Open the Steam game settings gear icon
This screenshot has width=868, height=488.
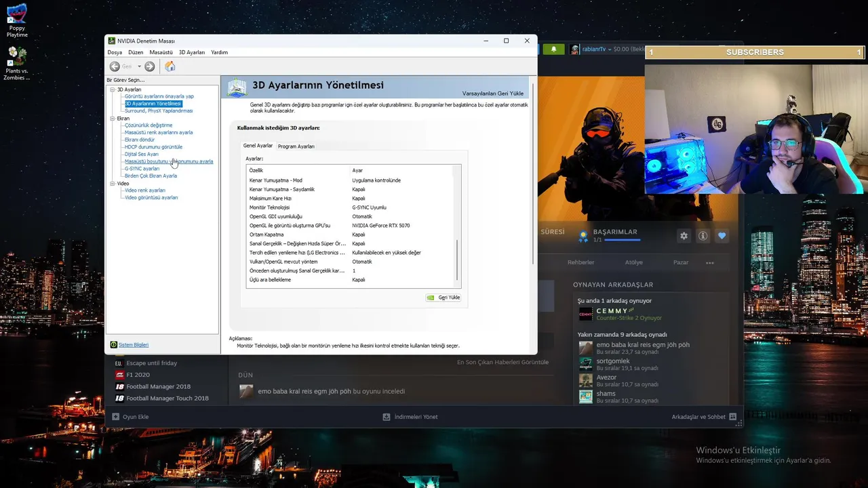pos(684,236)
